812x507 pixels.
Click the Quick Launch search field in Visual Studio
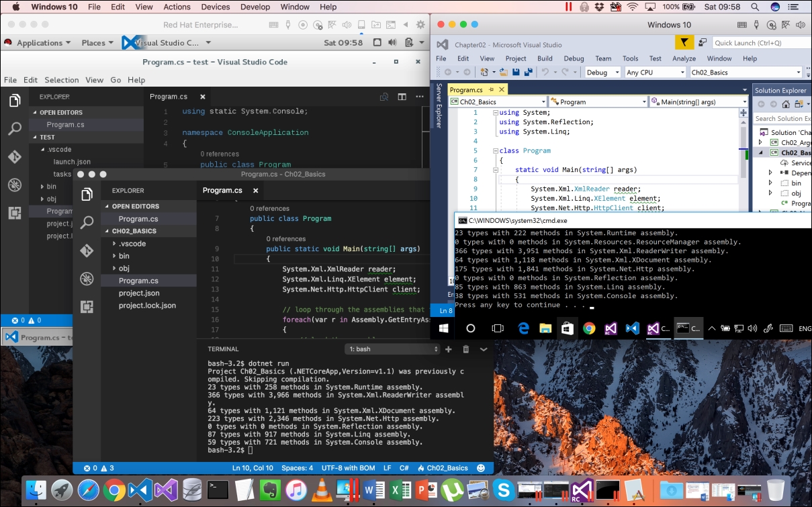(x=760, y=43)
